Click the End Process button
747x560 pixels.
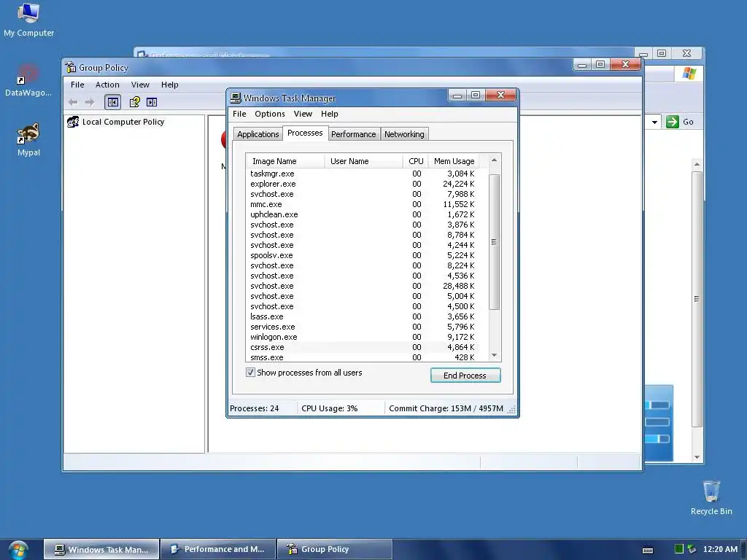[465, 376]
